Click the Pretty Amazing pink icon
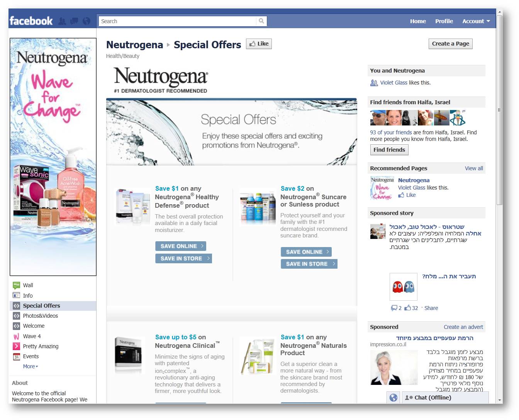Screen dimensions: 519x420 click(x=16, y=346)
